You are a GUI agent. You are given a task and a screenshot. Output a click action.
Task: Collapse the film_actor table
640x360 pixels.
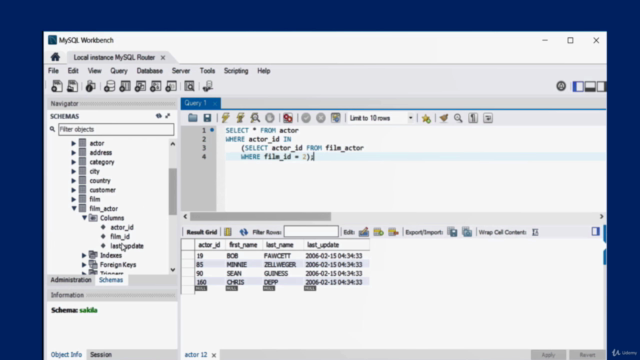pos(74,209)
